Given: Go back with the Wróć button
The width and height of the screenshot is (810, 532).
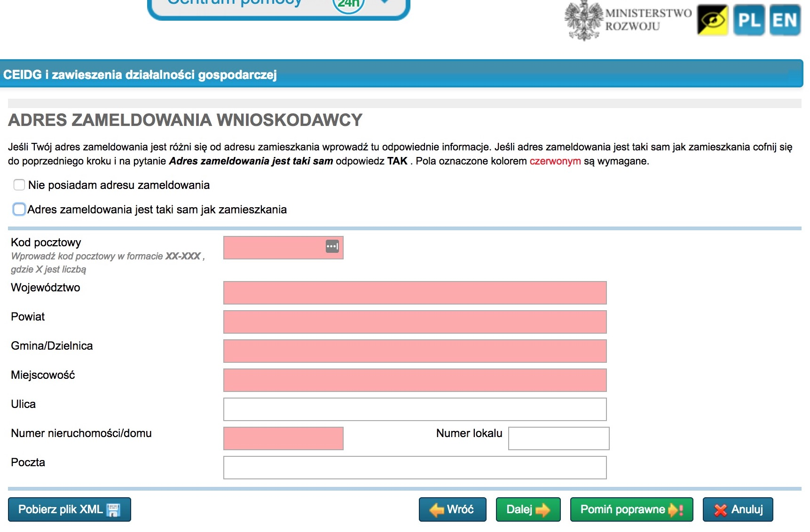Looking at the screenshot, I should pyautogui.click(x=452, y=509).
